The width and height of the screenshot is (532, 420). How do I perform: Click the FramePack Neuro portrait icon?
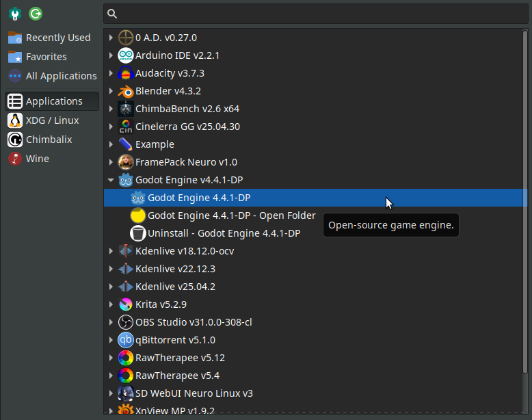[x=126, y=162]
